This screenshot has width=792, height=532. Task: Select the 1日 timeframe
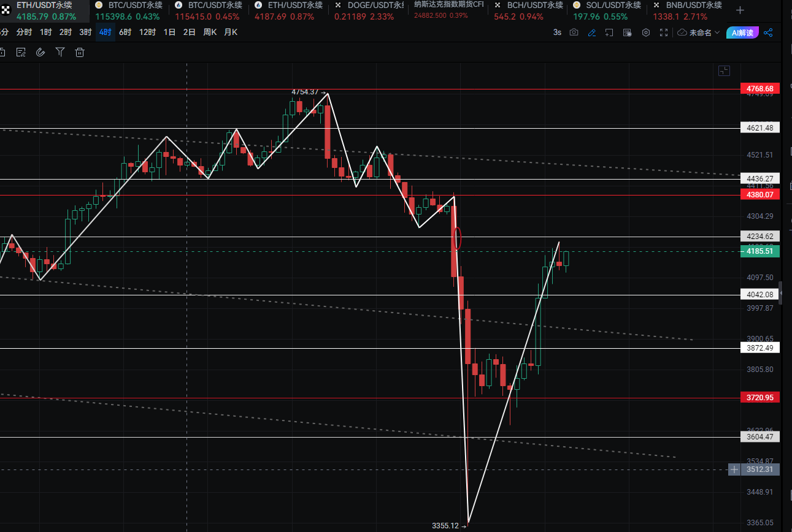(x=169, y=32)
